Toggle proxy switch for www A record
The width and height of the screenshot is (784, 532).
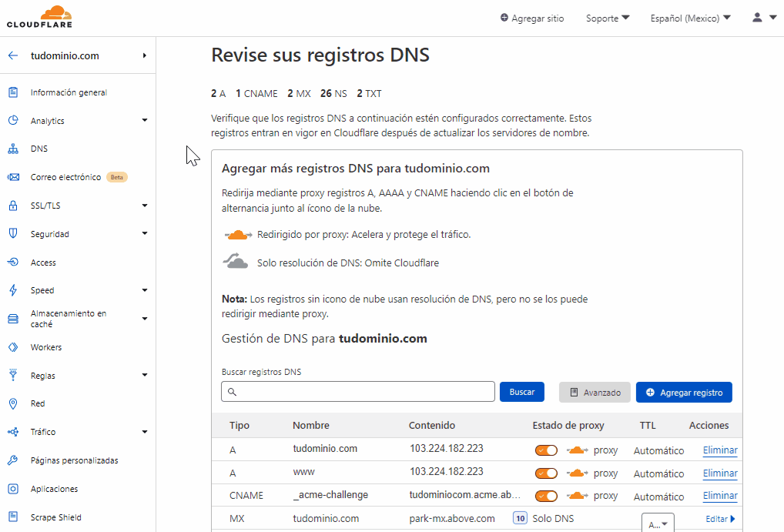[546, 473]
